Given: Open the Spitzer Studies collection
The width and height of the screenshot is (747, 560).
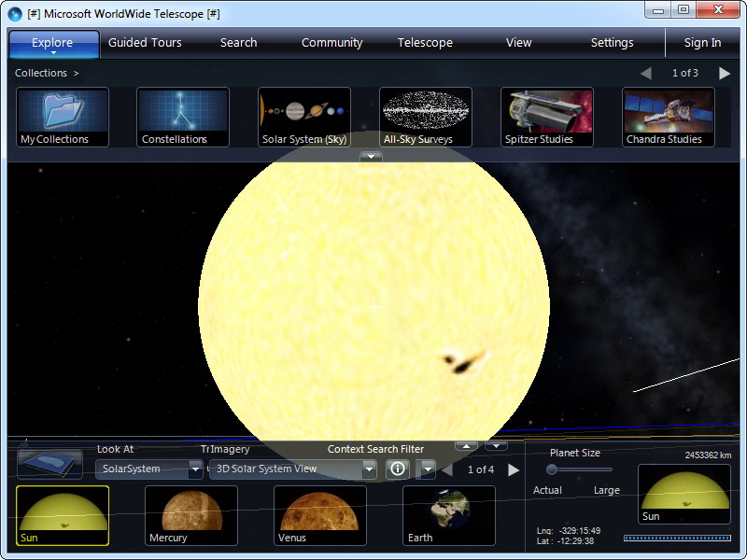Looking at the screenshot, I should [547, 118].
